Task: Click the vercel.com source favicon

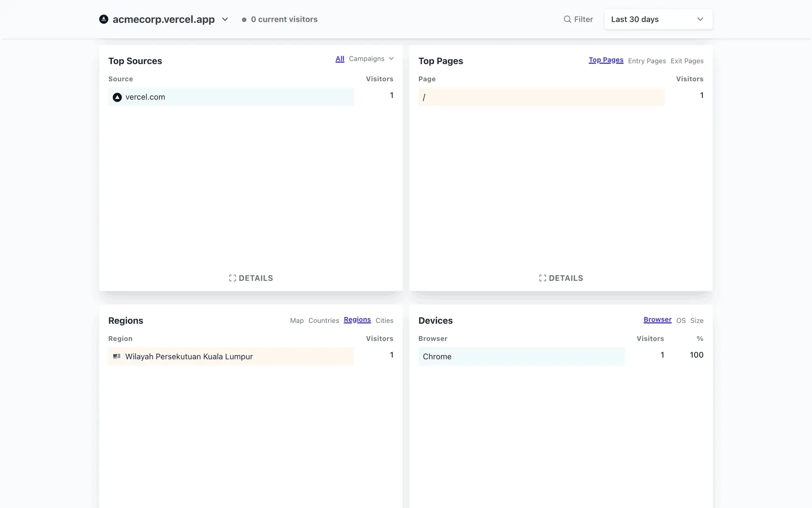Action: (x=117, y=97)
